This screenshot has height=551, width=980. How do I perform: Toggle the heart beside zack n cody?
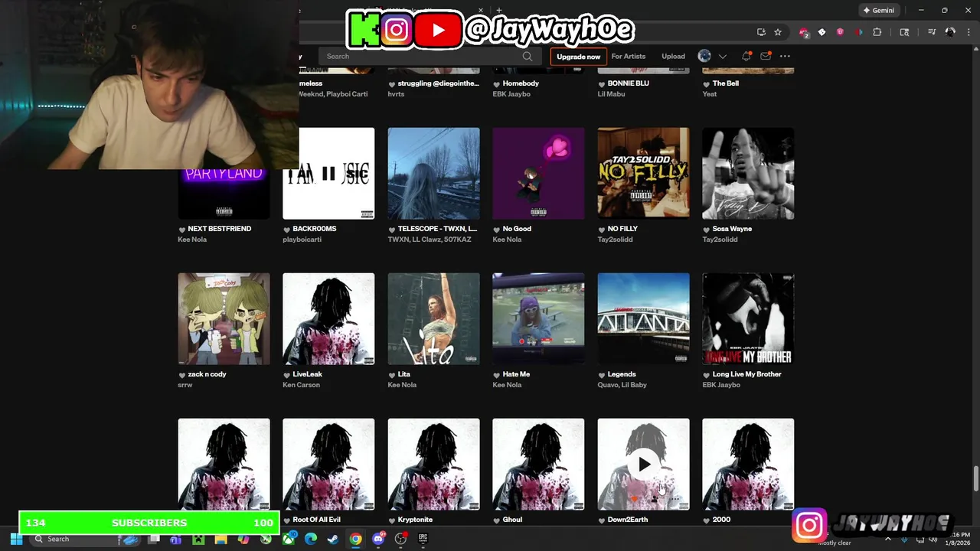[x=182, y=374]
